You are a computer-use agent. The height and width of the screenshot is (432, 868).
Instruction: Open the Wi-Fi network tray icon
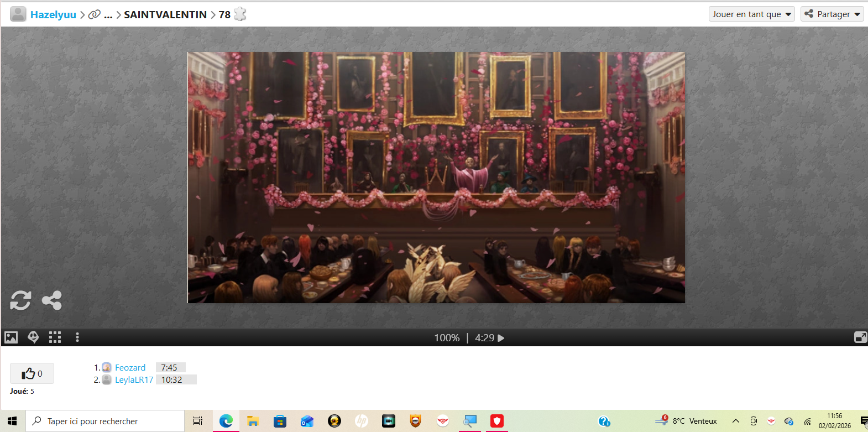pyautogui.click(x=807, y=421)
